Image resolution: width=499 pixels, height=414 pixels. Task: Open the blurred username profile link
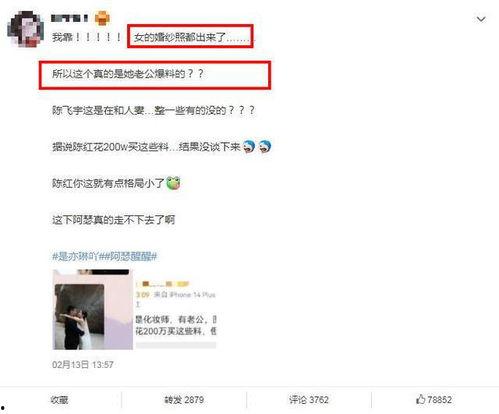click(x=69, y=18)
